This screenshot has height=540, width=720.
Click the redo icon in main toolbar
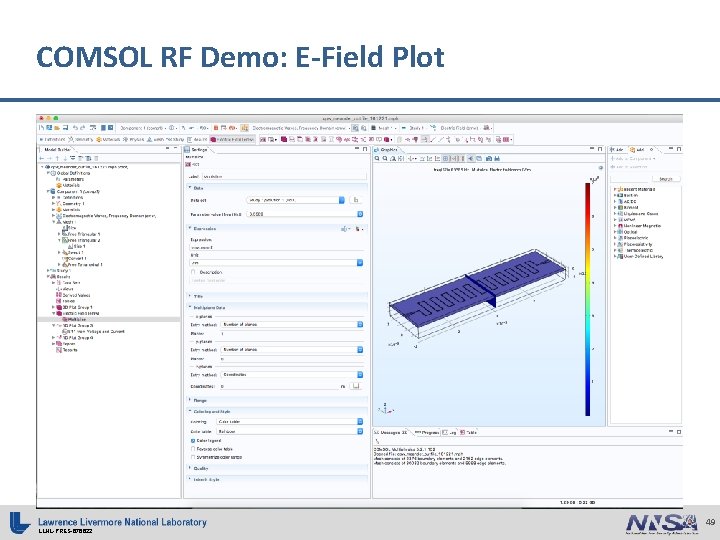83,128
